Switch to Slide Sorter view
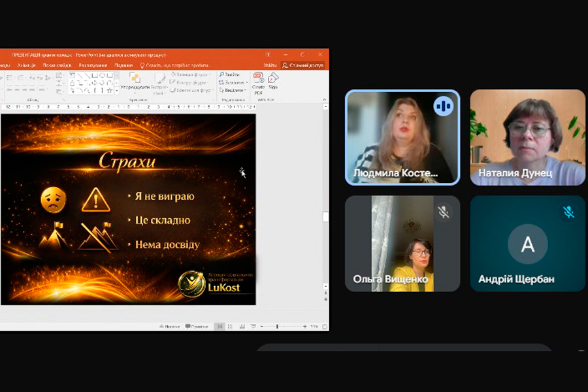This screenshot has height=392, width=588. click(x=230, y=327)
